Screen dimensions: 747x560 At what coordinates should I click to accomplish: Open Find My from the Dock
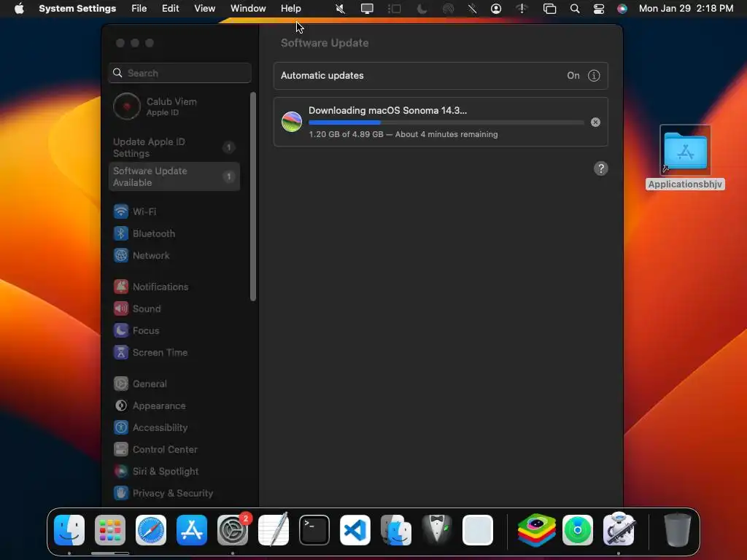click(x=578, y=530)
